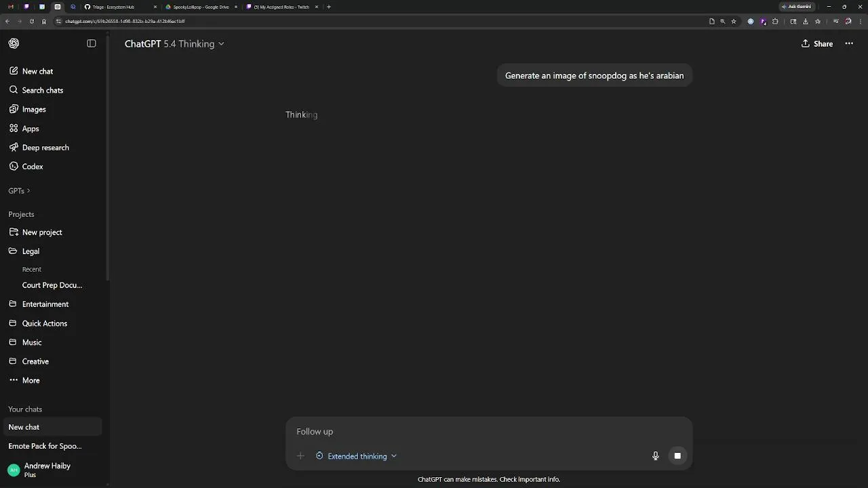868x488 pixels.
Task: Open the ChatGPT 5.4 Thinking model dropdown
Action: (174, 43)
